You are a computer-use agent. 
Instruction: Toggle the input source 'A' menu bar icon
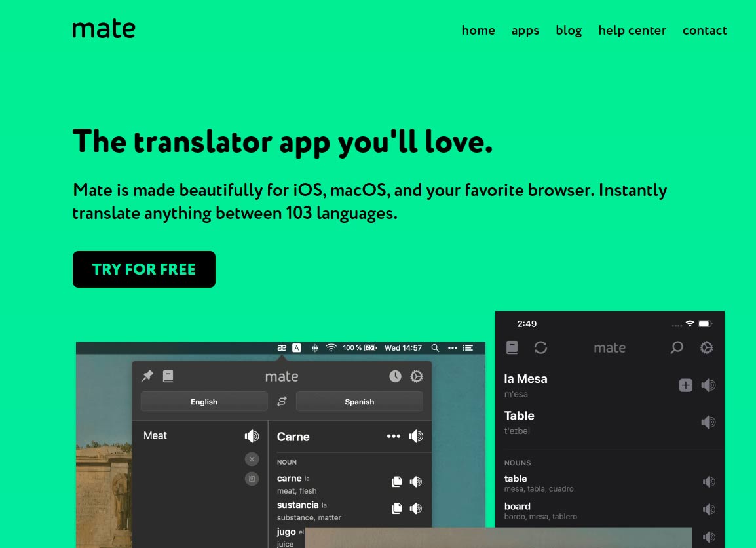point(295,348)
